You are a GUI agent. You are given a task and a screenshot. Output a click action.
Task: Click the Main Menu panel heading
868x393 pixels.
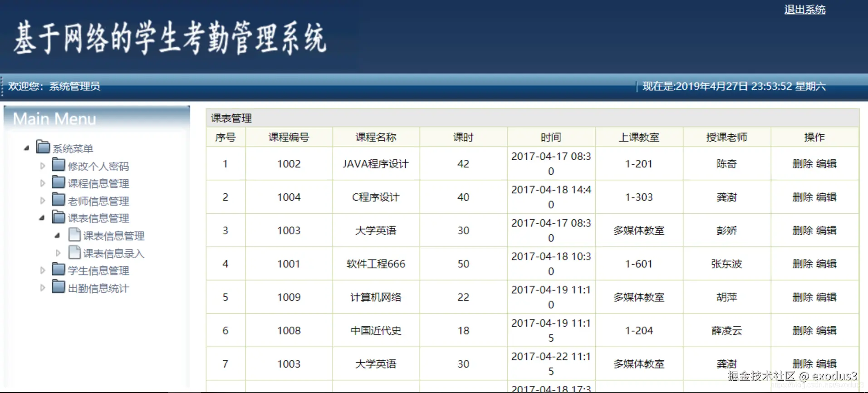[54, 119]
